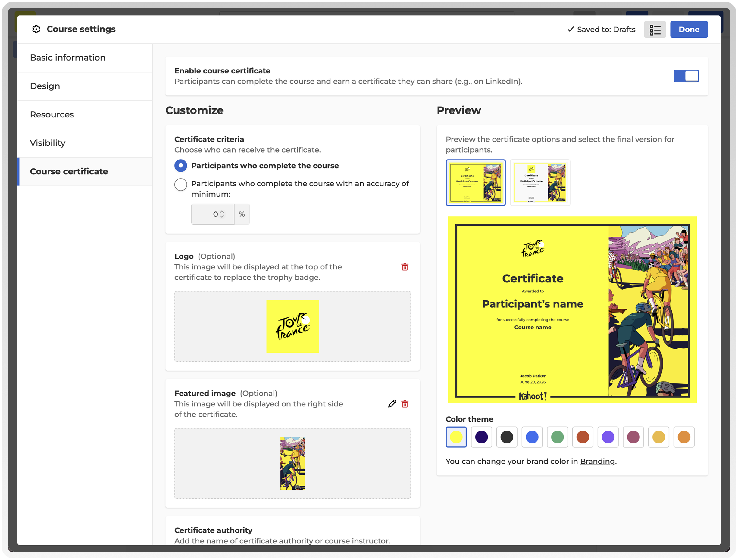The width and height of the screenshot is (738, 560).
Task: Click the 'Certificate criteria' heading
Action: click(209, 139)
